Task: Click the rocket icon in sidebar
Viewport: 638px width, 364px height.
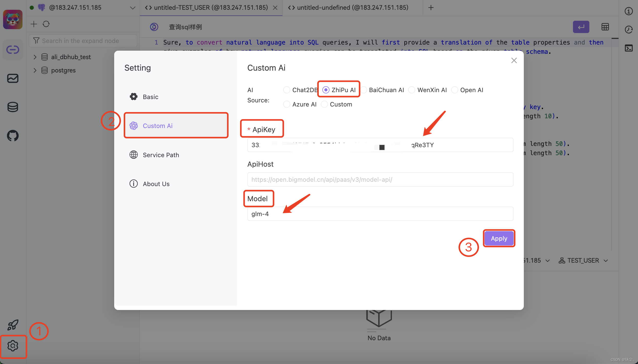Action: (x=13, y=325)
